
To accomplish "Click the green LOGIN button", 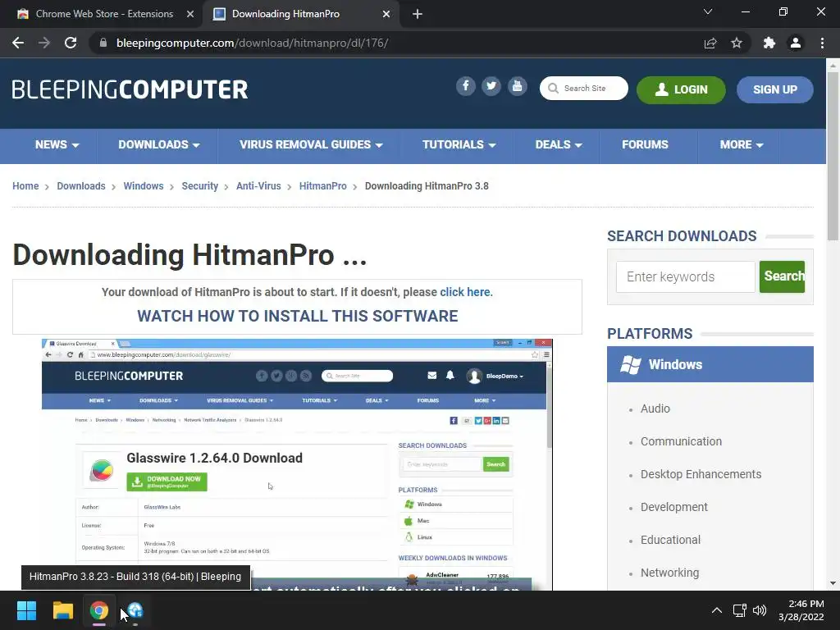I will (681, 89).
